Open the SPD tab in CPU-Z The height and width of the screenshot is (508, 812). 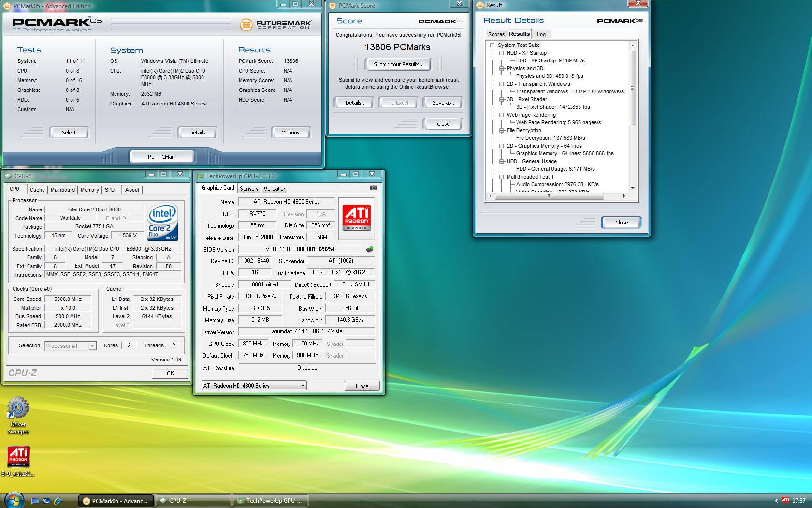pyautogui.click(x=110, y=190)
